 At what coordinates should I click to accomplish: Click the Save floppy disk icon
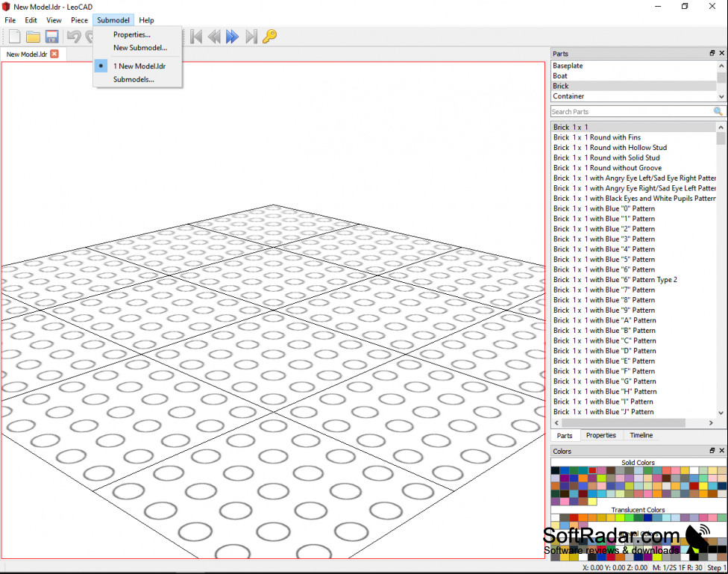51,37
